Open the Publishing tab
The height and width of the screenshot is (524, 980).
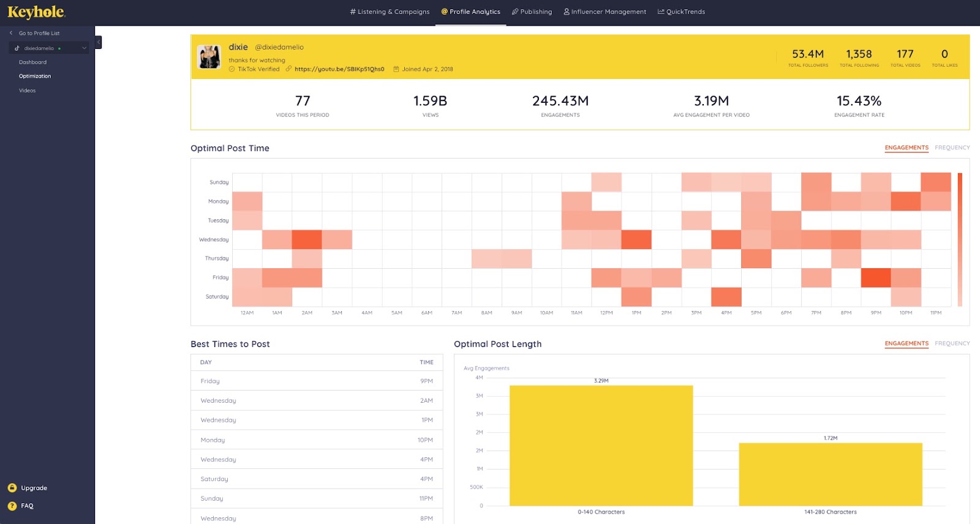tap(532, 12)
